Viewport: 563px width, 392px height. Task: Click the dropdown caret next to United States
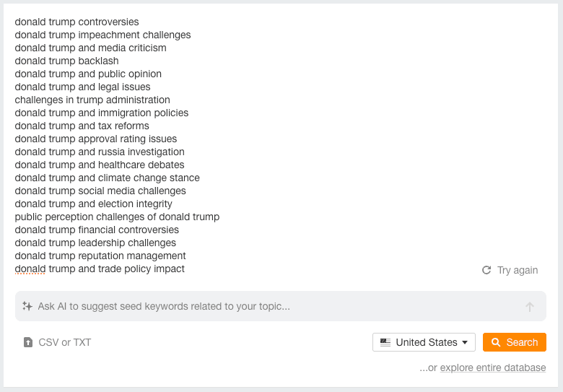(x=465, y=342)
